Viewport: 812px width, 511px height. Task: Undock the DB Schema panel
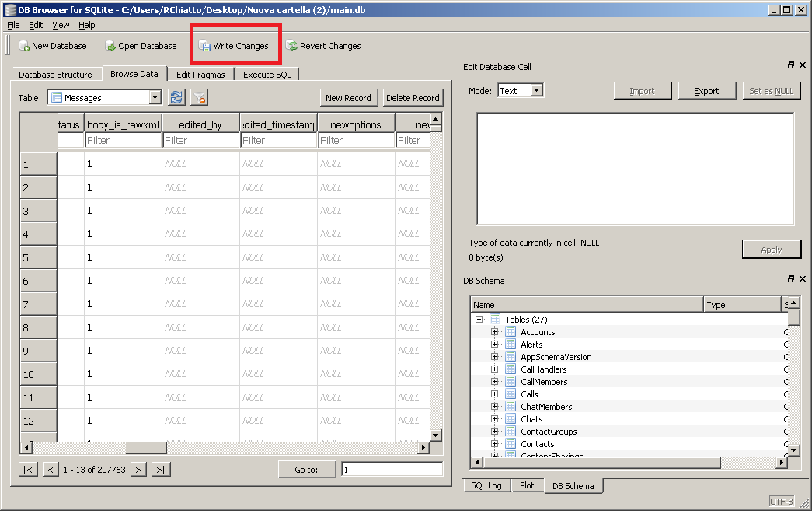click(791, 279)
